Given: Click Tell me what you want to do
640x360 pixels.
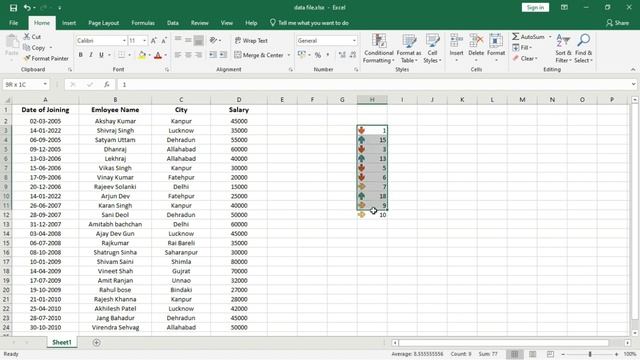Looking at the screenshot, I should pos(309,23).
